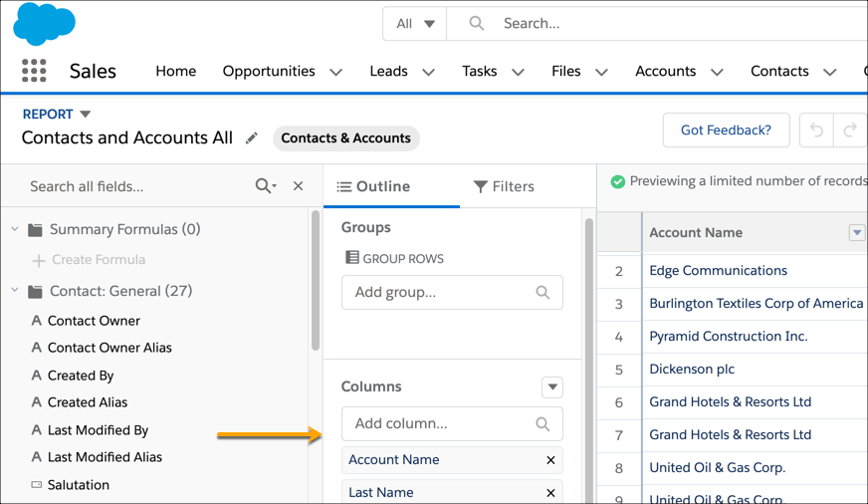Edit report name with pencil icon
The width and height of the screenshot is (868, 504).
(252, 137)
